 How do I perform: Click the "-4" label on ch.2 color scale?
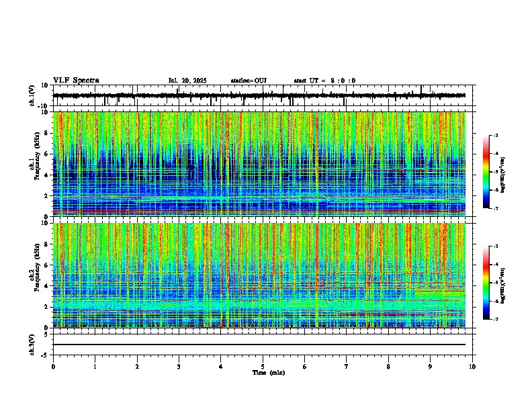click(495, 265)
